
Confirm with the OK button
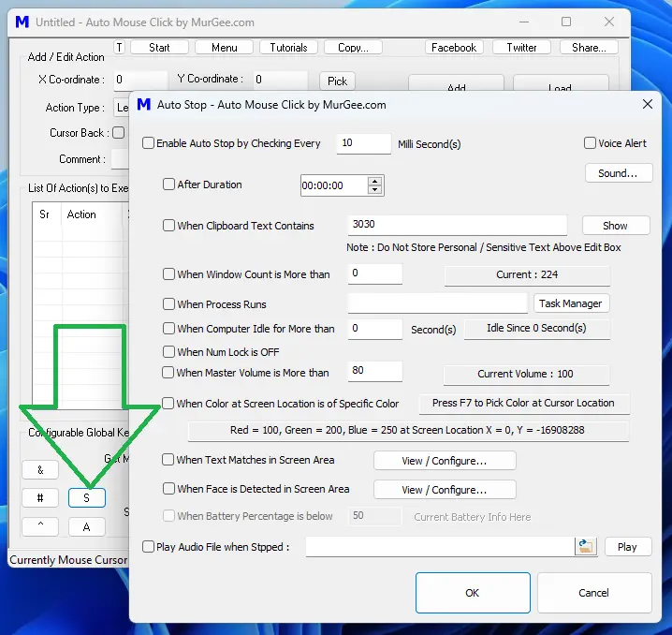click(473, 593)
